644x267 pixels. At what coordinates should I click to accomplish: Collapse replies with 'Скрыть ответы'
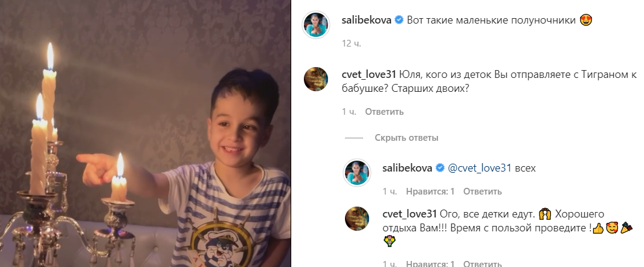click(406, 138)
